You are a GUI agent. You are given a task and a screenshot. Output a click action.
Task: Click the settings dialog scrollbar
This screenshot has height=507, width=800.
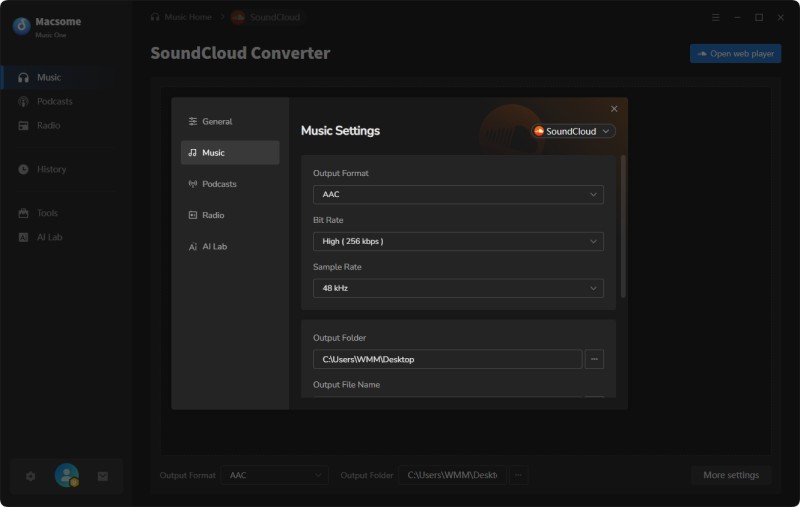pos(623,226)
